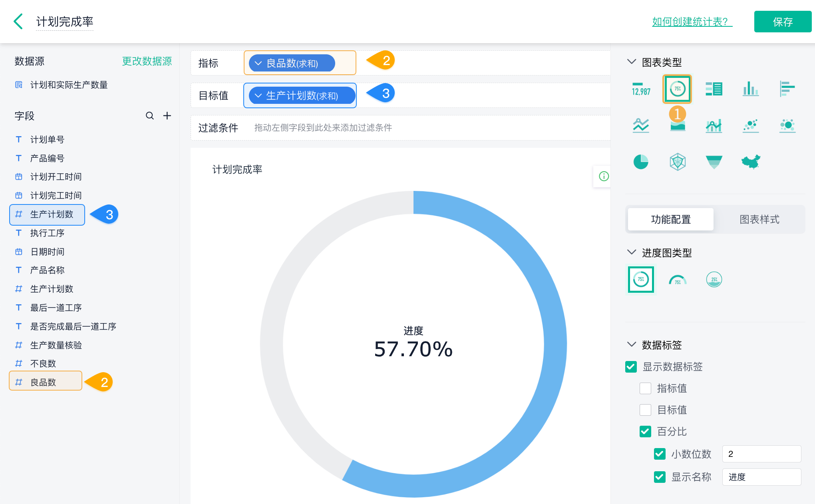Choose the semicircle gauge progress type

(x=678, y=280)
